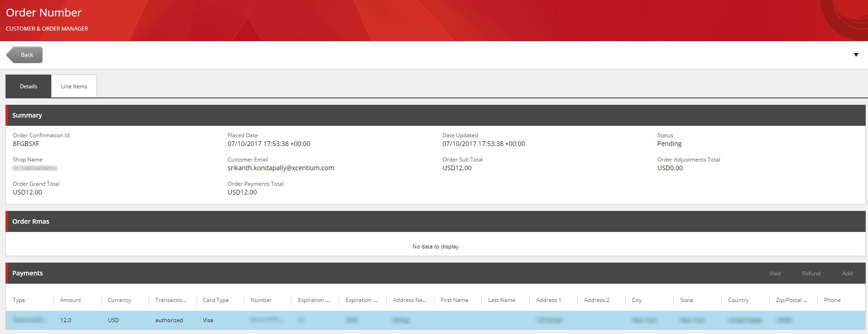Click the Pending status value
This screenshot has height=334, width=868.
[x=669, y=144]
